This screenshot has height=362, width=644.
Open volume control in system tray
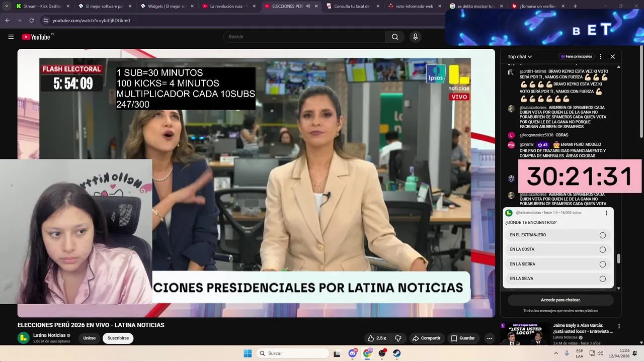(x=600, y=353)
